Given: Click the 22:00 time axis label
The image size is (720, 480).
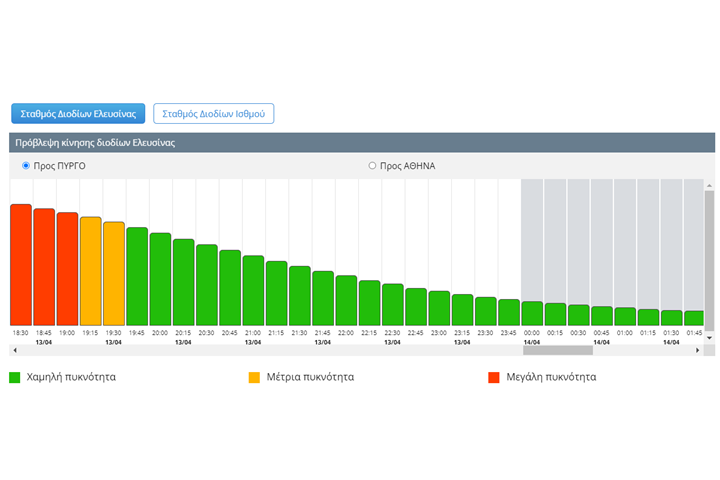Looking at the screenshot, I should 346,333.
